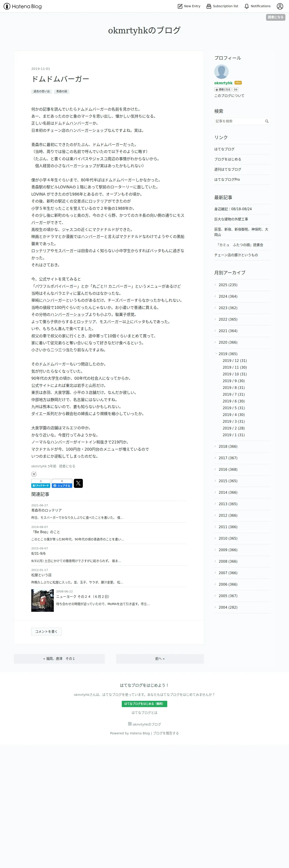Image resolution: width=289 pixels, height=868 pixels.
Task: Open Subscription list icon
Action: click(x=209, y=6)
